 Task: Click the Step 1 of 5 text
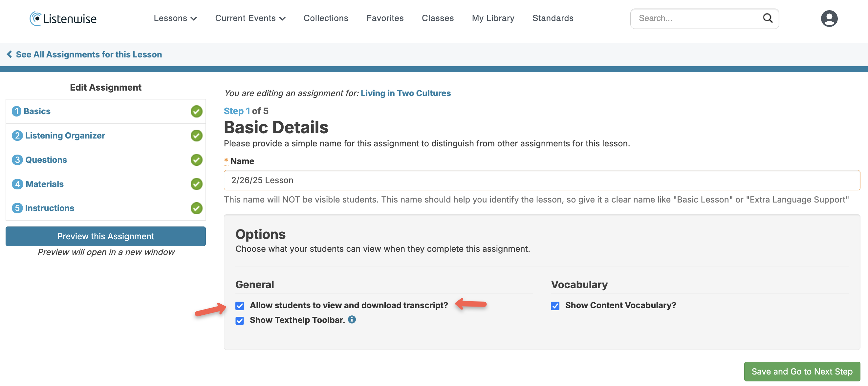pos(246,111)
